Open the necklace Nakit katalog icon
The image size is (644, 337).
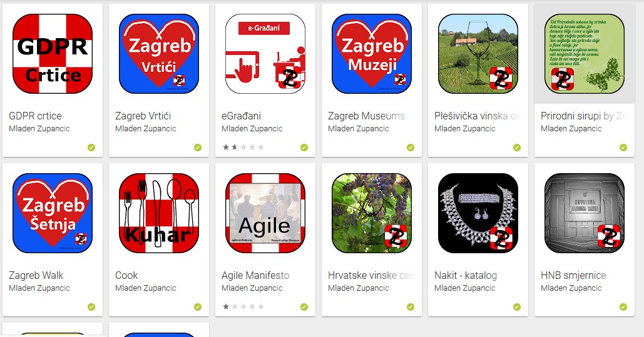478,213
